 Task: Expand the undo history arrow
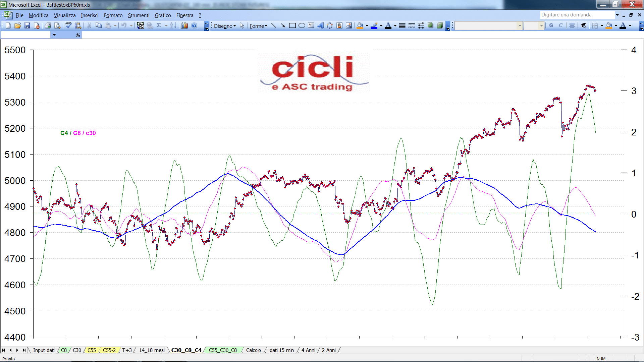point(131,25)
